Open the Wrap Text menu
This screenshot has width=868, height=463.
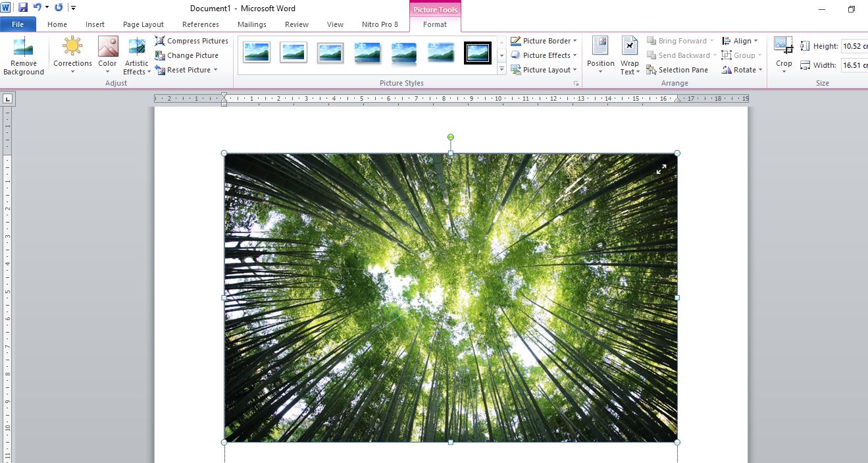pos(629,56)
